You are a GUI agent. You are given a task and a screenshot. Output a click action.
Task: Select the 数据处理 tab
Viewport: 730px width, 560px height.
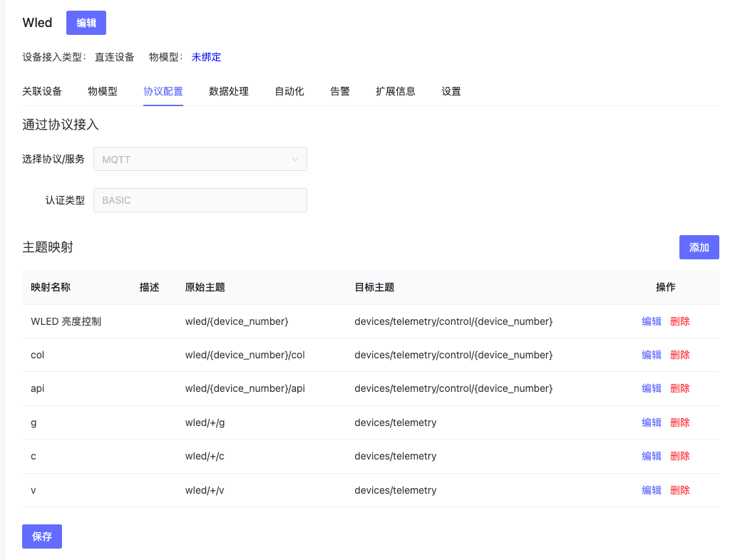(229, 91)
